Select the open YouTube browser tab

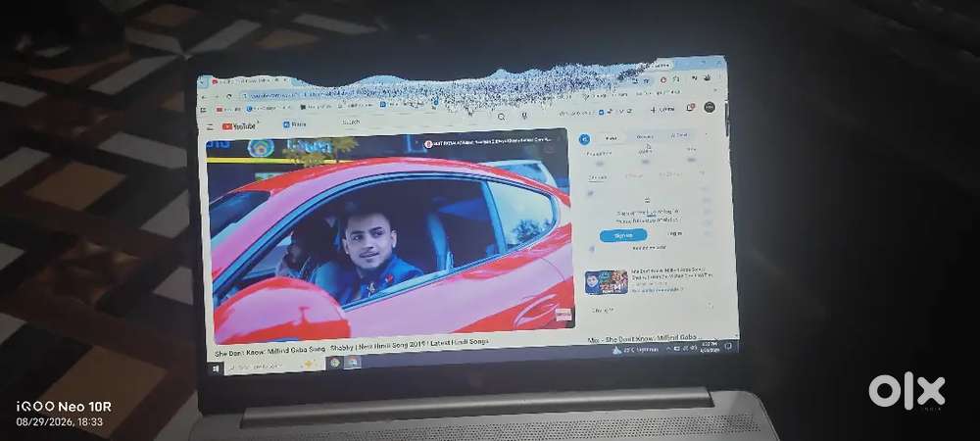[x=251, y=81]
